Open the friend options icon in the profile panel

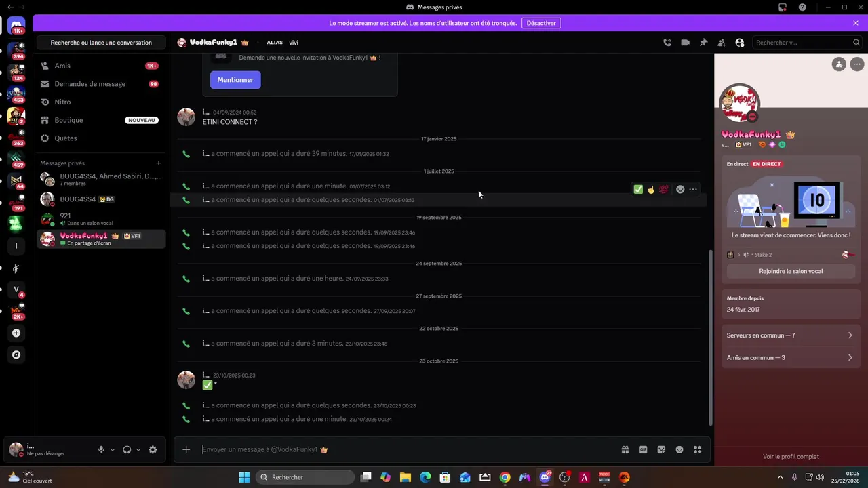click(840, 64)
